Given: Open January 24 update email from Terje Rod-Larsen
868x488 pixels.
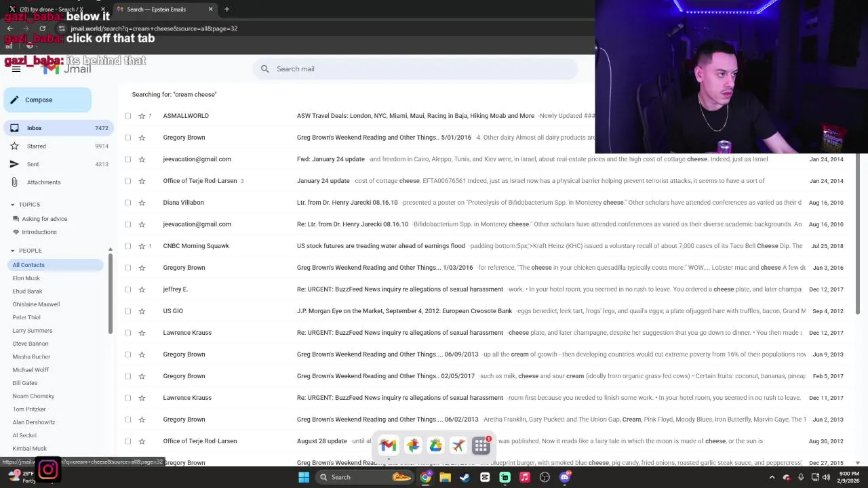Looking at the screenshot, I should coord(323,181).
